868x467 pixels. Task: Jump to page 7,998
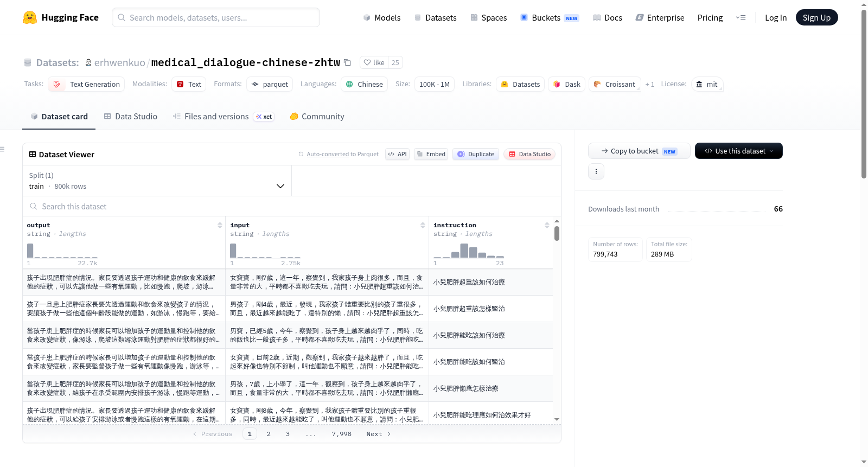pos(341,434)
